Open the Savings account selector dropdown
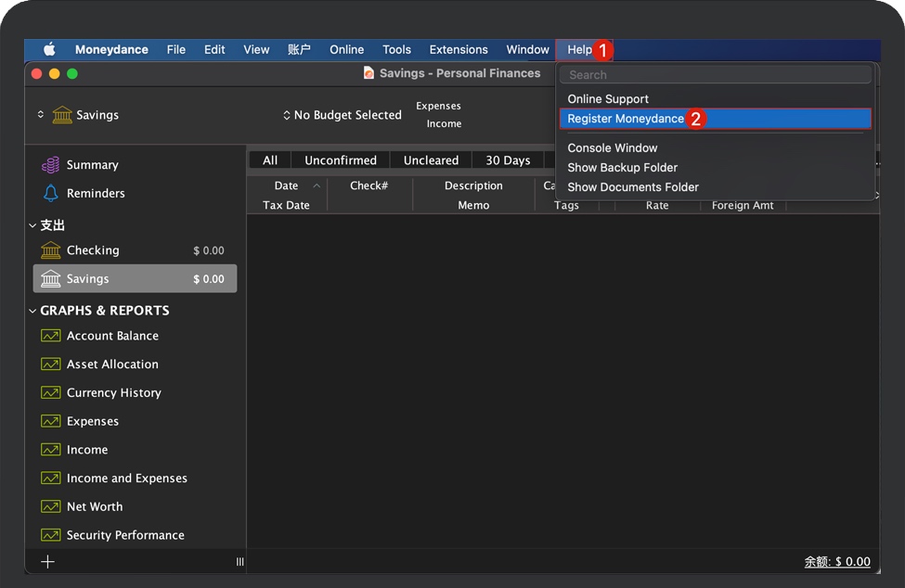The width and height of the screenshot is (905, 588). (78, 115)
